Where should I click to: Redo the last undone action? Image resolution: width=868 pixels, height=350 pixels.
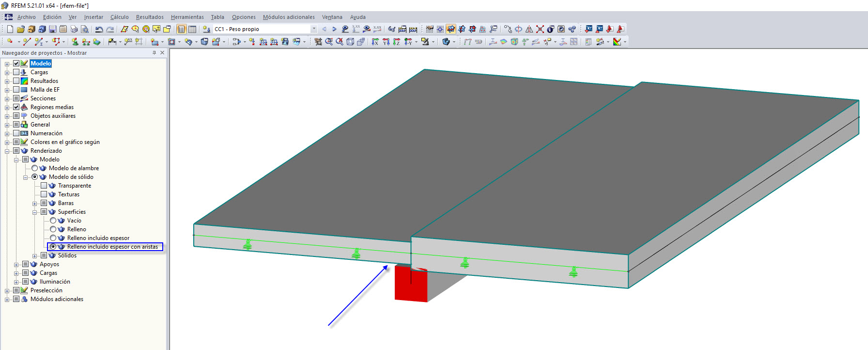(110, 29)
